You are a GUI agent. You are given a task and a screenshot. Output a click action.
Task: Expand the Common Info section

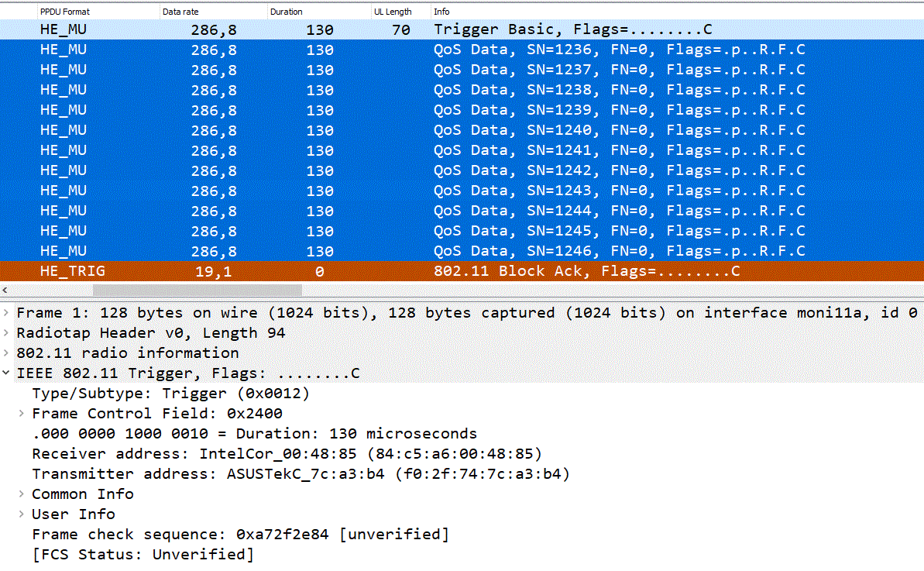(21, 494)
